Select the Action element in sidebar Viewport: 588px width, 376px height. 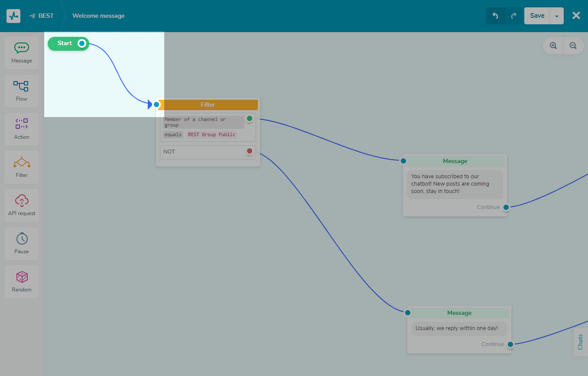point(22,129)
